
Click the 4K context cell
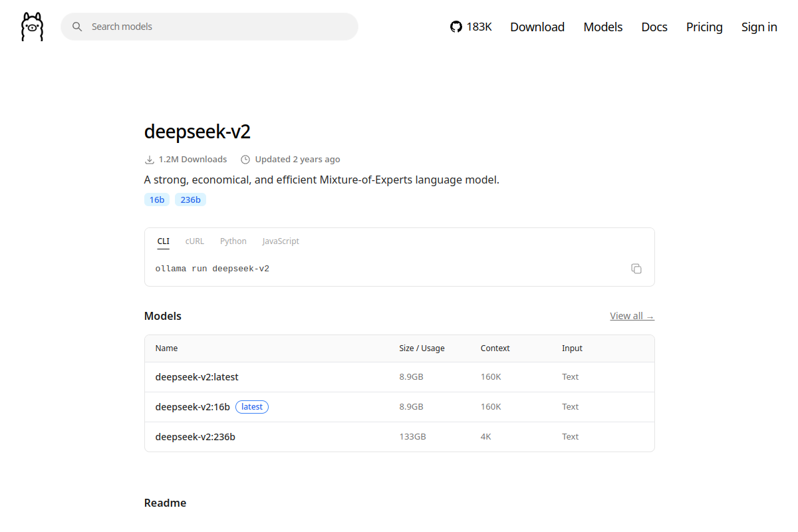click(x=486, y=436)
